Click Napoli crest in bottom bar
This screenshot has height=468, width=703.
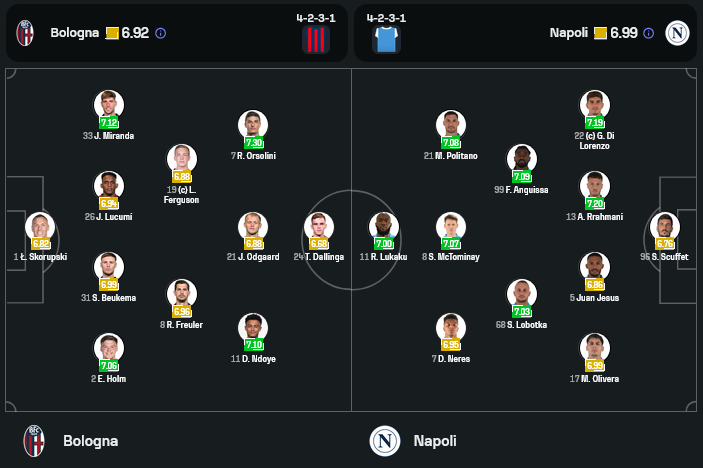coord(385,440)
